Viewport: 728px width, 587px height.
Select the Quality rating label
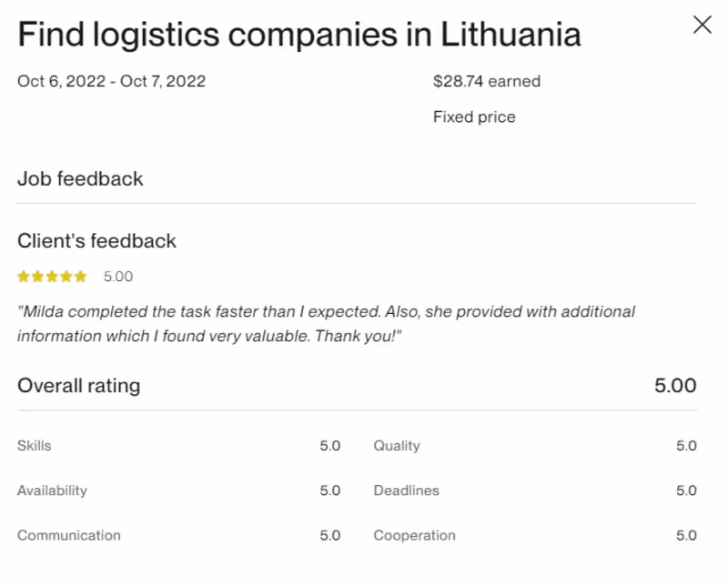[x=397, y=446]
